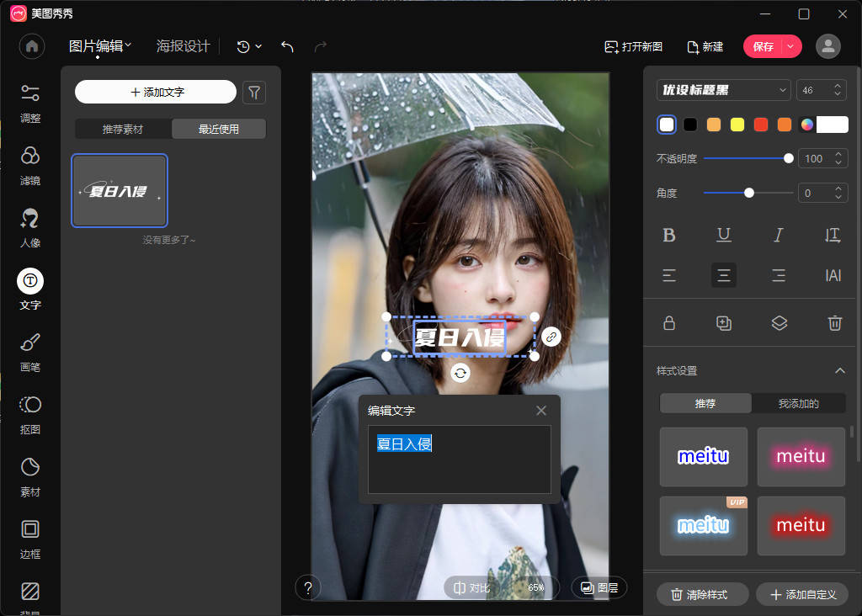Align text to the left
This screenshot has width=862, height=616.
[669, 275]
